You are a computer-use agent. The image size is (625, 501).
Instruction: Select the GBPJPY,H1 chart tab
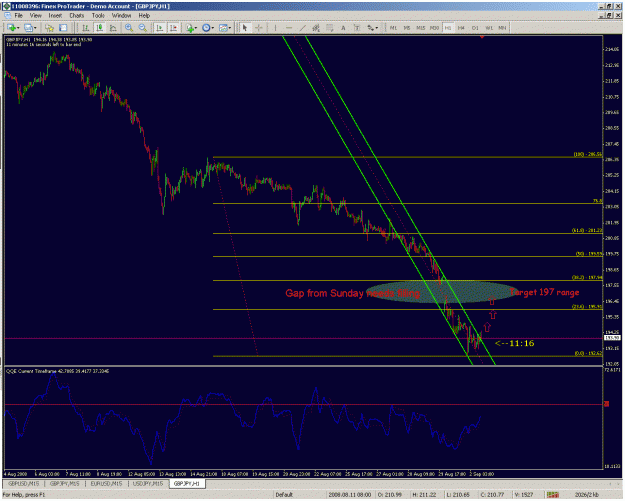pyautogui.click(x=187, y=484)
